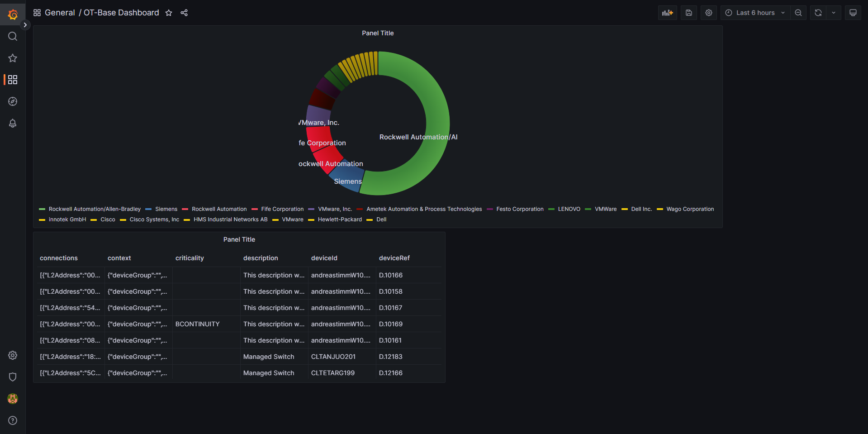
Task: Toggle Fife Corporation legend series
Action: pos(282,209)
